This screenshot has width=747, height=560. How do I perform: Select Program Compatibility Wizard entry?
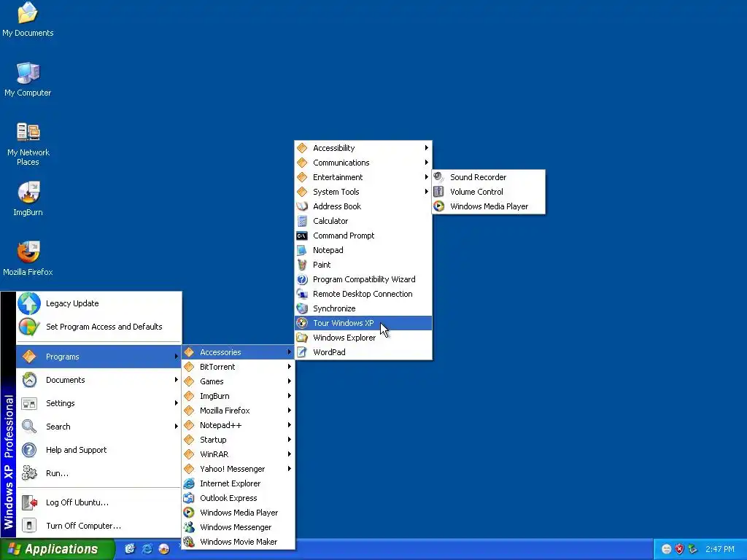coord(363,279)
